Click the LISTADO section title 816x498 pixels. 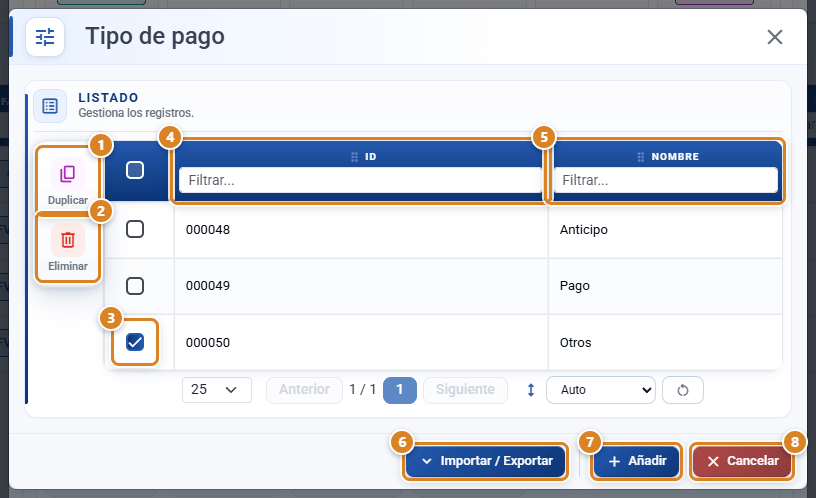108,98
